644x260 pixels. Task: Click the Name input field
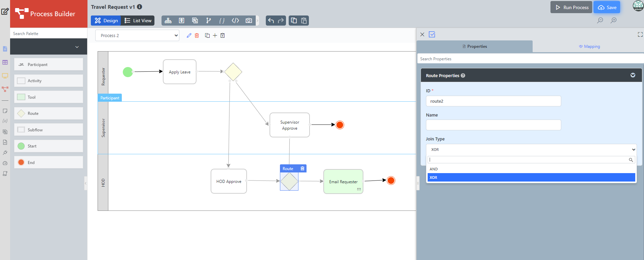pos(493,125)
